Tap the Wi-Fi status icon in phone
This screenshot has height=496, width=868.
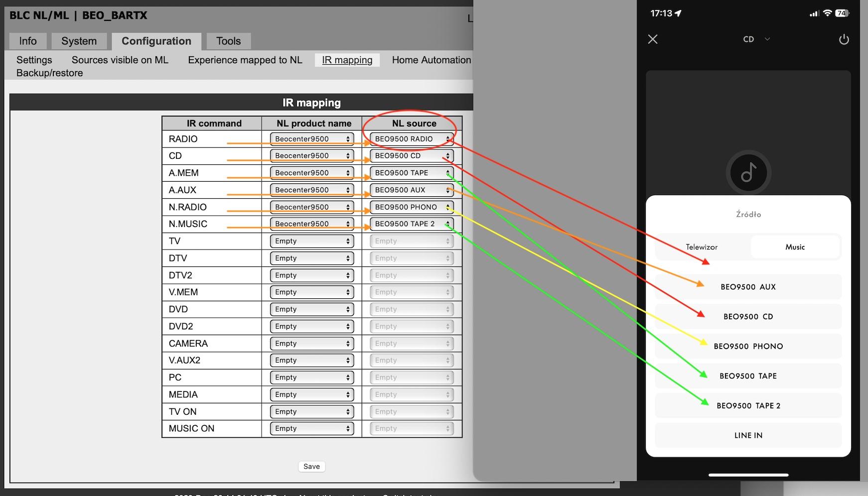(828, 13)
